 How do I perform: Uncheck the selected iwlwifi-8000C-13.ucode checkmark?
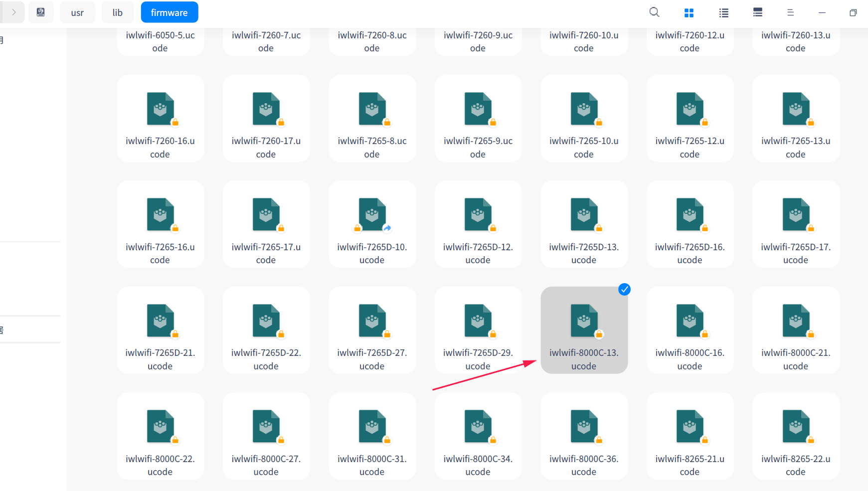(x=624, y=290)
